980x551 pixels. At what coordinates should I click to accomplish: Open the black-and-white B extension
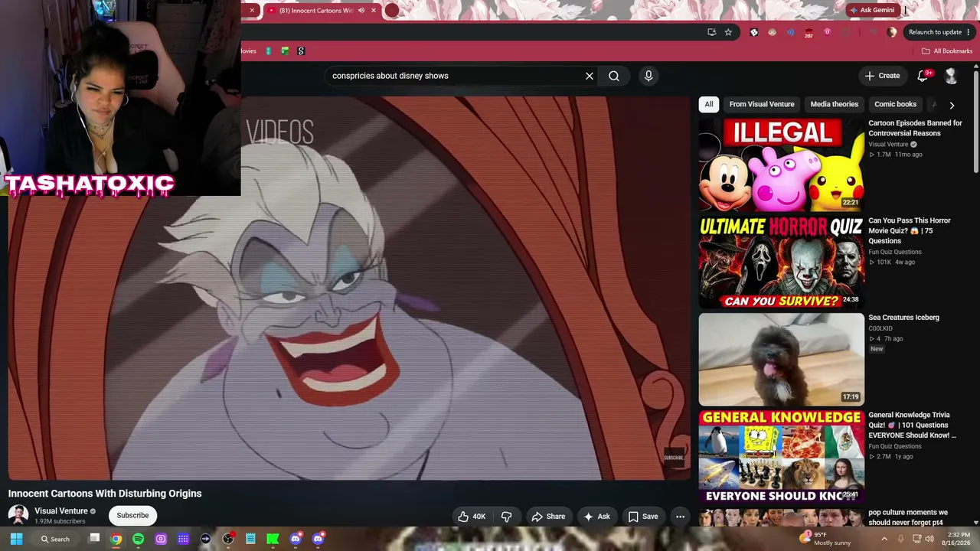click(x=754, y=32)
